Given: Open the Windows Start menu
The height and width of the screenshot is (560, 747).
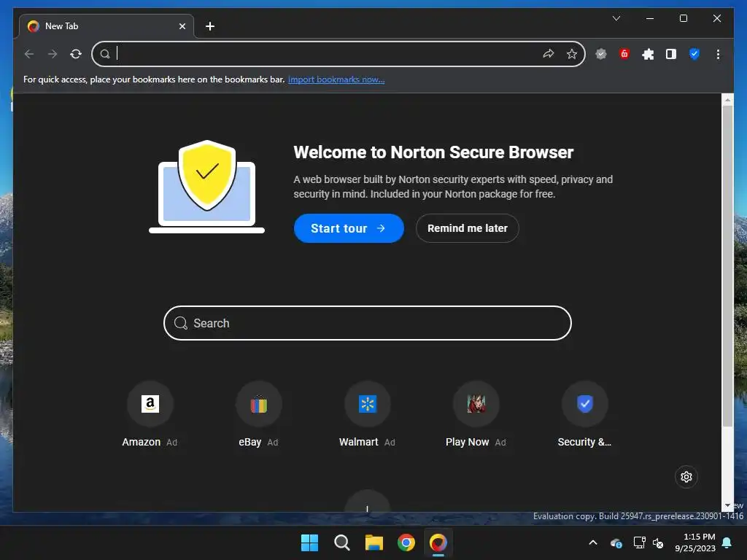Looking at the screenshot, I should (309, 542).
